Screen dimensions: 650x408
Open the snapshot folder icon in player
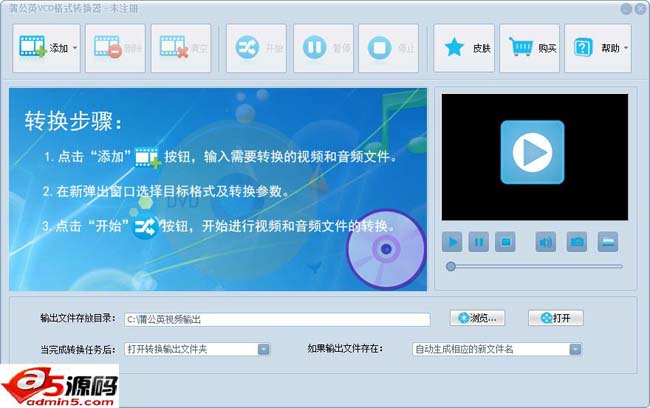tap(608, 242)
